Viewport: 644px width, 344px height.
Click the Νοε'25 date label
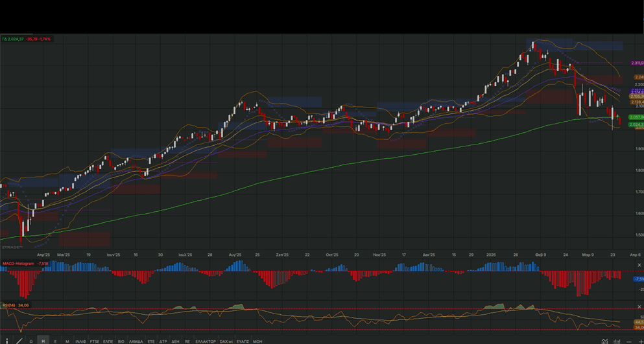click(379, 255)
